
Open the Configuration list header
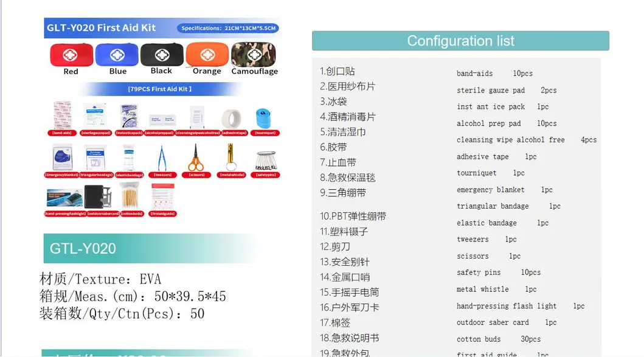point(460,41)
